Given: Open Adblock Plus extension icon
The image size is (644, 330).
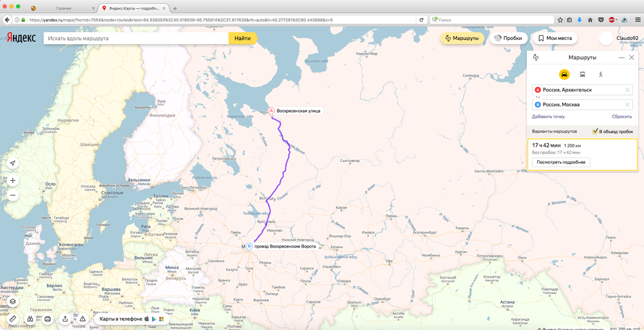Looking at the screenshot, I should [611, 19].
